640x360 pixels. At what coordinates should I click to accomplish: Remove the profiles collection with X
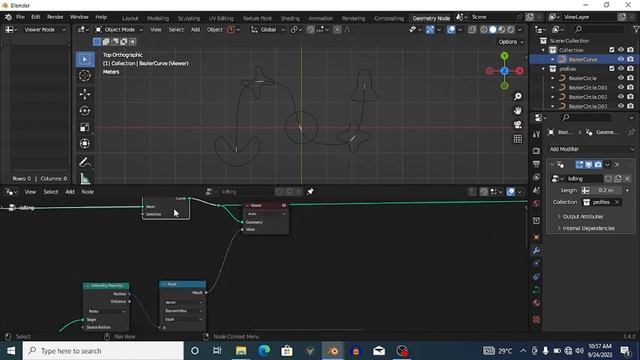[x=617, y=202]
